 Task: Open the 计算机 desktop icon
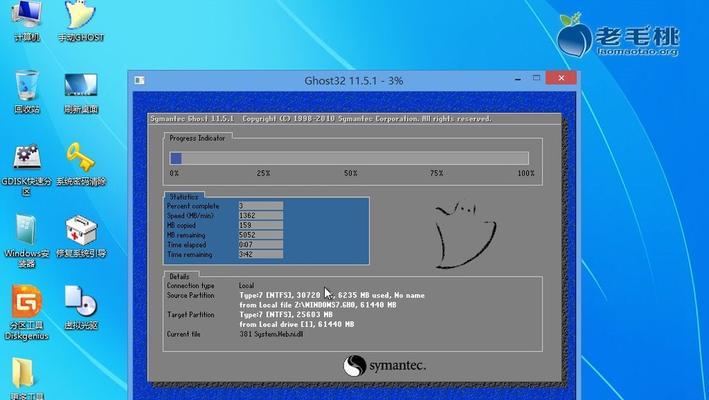point(27,19)
